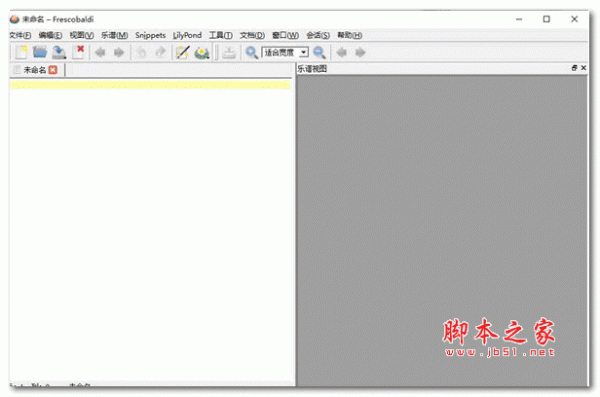This screenshot has width=600, height=397.
Task: Go to next page in music view
Action: tap(360, 52)
